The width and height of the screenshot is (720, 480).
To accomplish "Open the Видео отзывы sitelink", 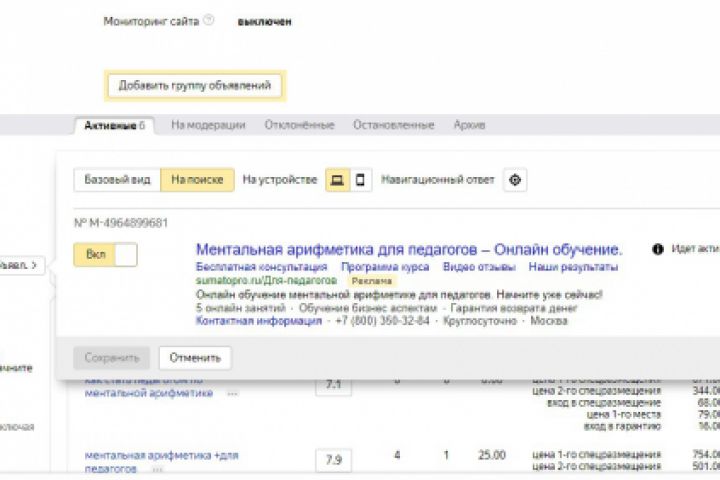I will coord(479,267).
